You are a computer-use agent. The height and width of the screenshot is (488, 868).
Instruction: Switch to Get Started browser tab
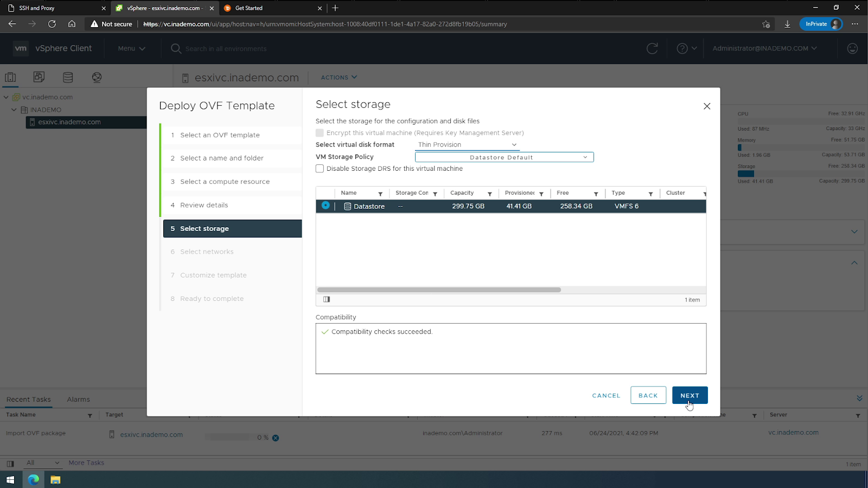coord(272,8)
